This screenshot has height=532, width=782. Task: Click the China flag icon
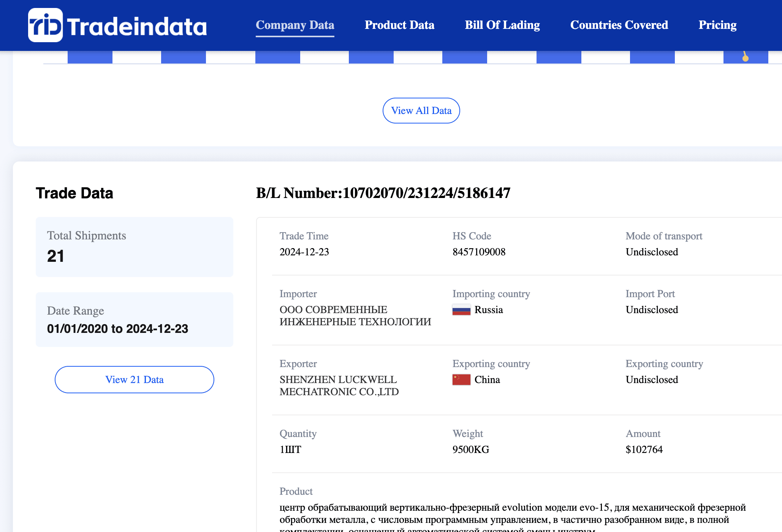[461, 380]
